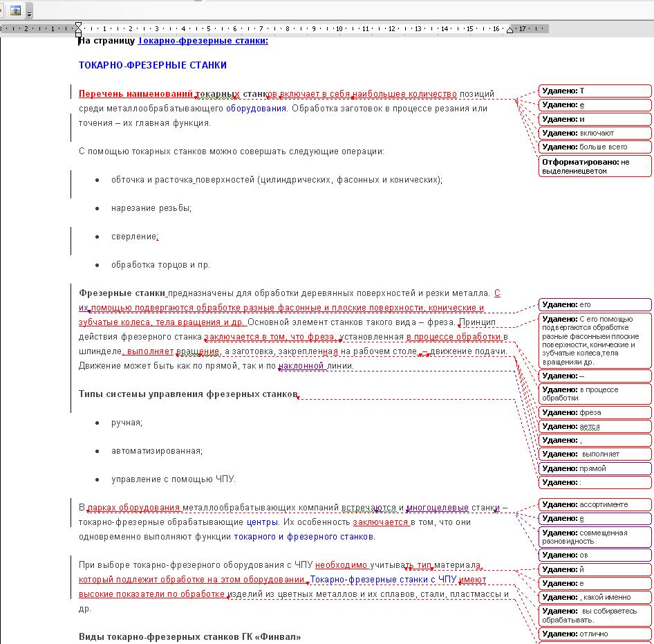Click heading 'Типы системы управления фрезерных станков'

[188, 394]
